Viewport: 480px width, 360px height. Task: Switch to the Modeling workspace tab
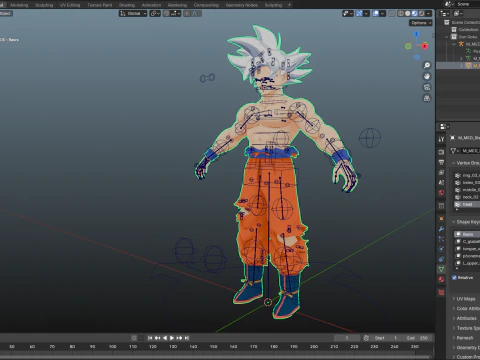19,5
